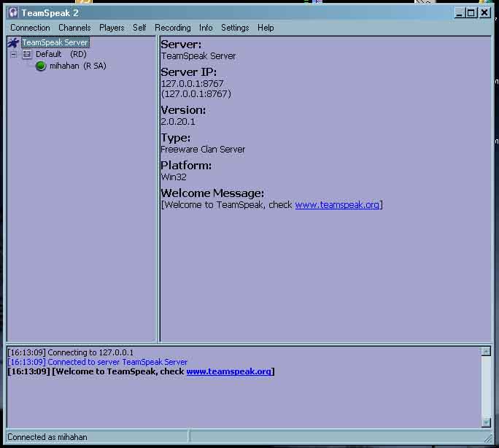Select the Default (RD) channel
Screen dimensions: 499x448
click(x=61, y=55)
